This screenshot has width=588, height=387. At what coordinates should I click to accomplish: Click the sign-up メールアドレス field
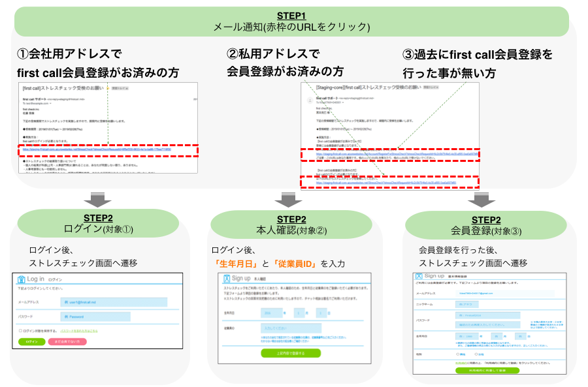pyautogui.click(x=505, y=293)
